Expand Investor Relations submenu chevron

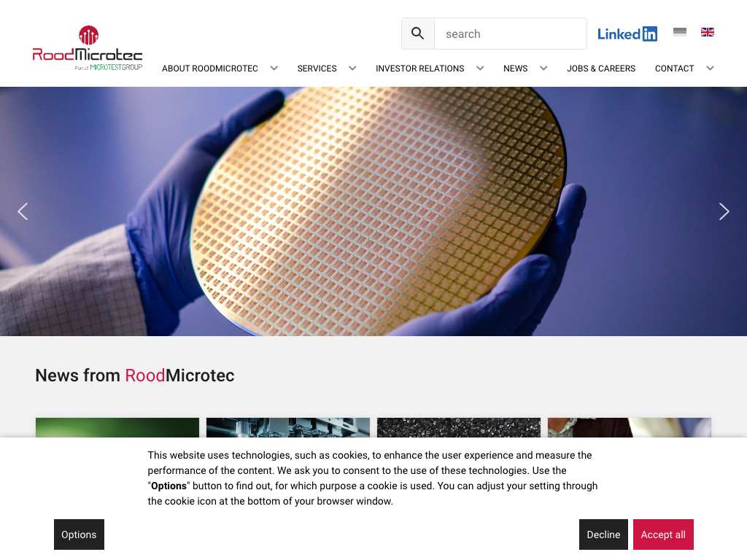480,68
